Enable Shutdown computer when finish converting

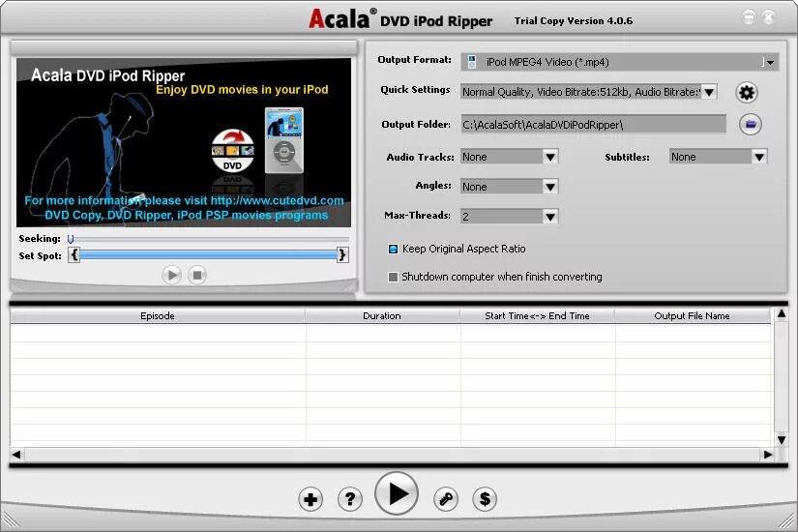coord(393,277)
